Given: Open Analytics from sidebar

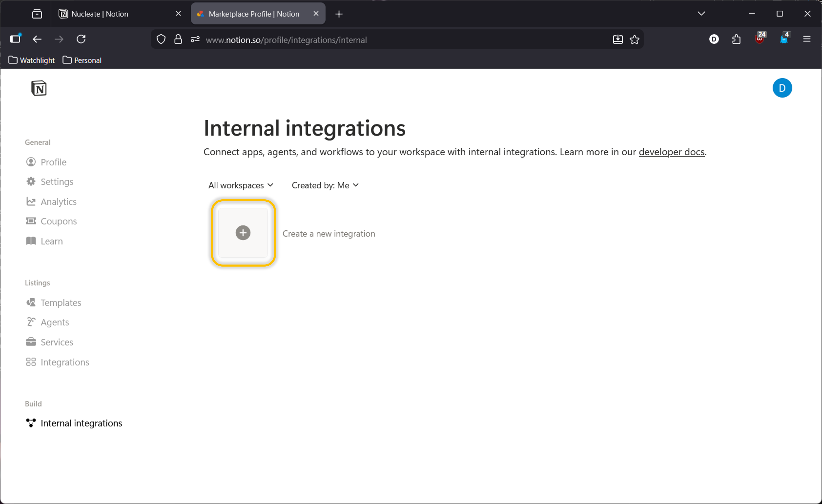Looking at the screenshot, I should [58, 201].
